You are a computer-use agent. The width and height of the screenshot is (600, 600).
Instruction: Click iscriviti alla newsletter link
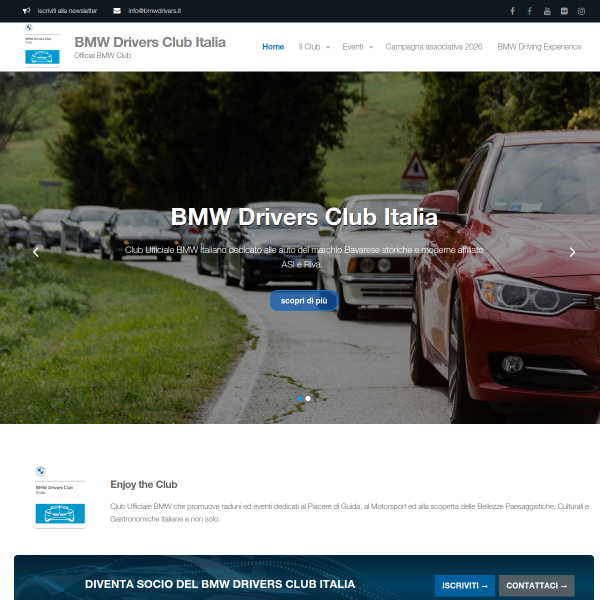point(67,11)
